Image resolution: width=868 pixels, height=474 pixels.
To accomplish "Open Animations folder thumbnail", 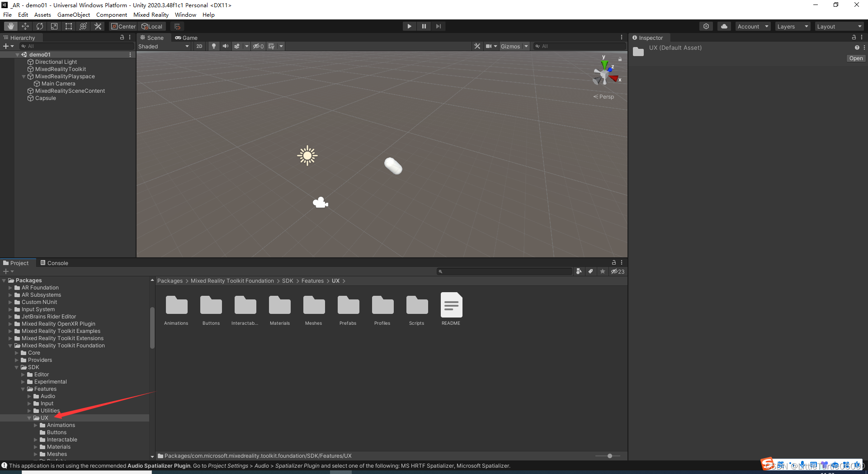I will click(x=176, y=309).
